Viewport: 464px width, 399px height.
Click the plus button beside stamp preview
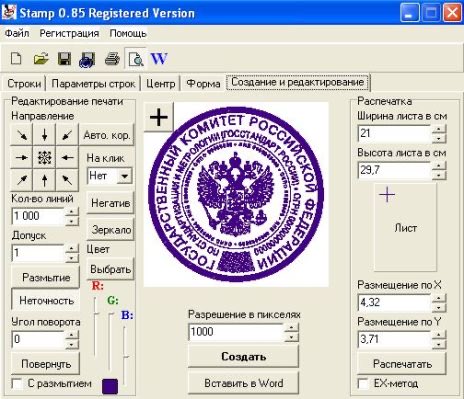click(x=159, y=117)
